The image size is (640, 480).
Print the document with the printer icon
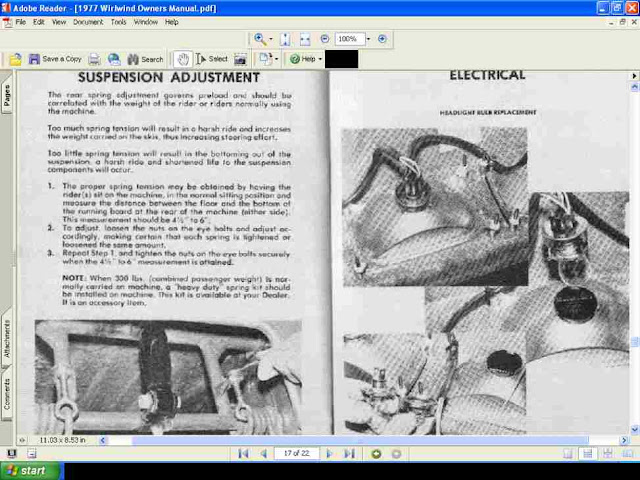(x=94, y=59)
